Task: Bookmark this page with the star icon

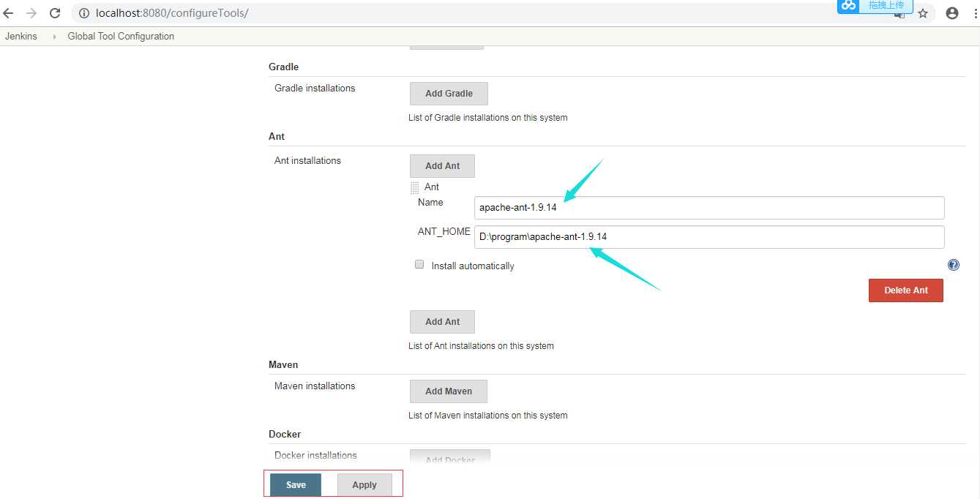Action: click(x=923, y=13)
